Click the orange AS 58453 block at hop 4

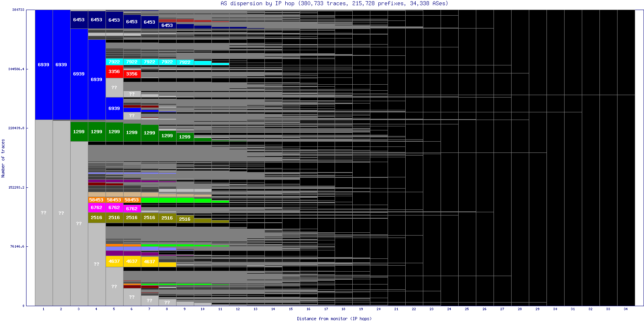(x=97, y=200)
